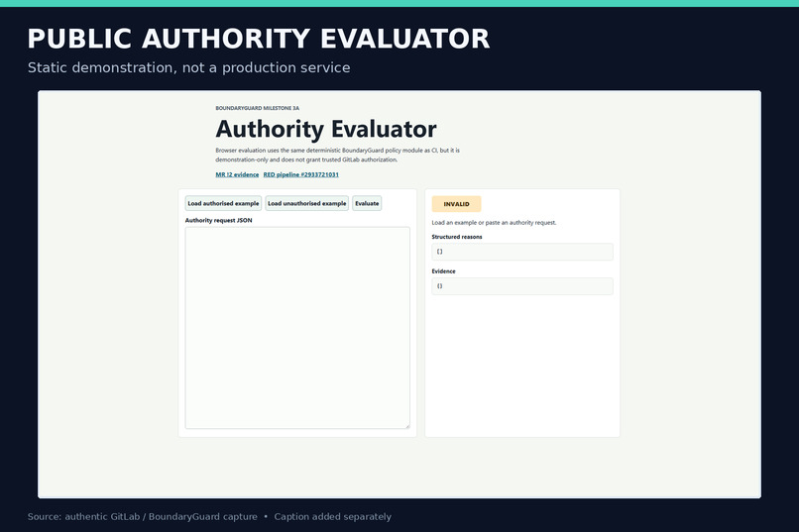Focus the Authority request JSON textarea
This screenshot has height=532, width=799.
tap(297, 328)
